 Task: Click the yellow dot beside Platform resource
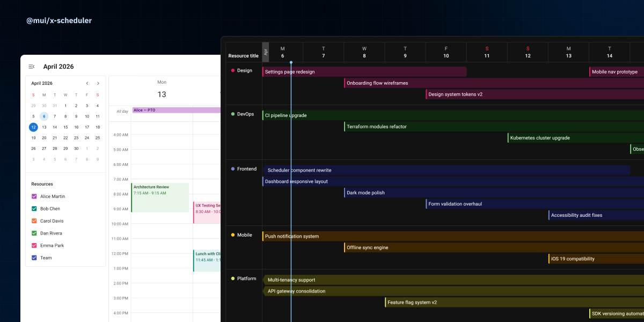[x=233, y=279]
